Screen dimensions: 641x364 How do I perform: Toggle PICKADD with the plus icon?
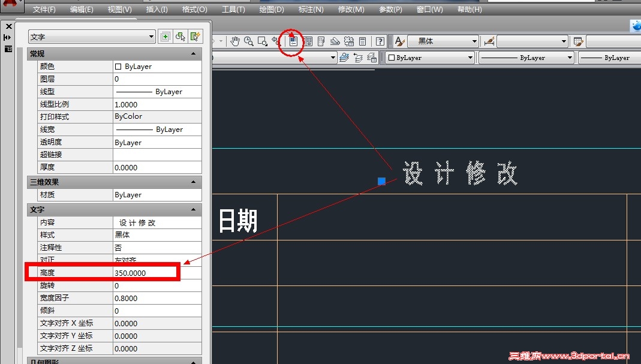click(x=165, y=37)
